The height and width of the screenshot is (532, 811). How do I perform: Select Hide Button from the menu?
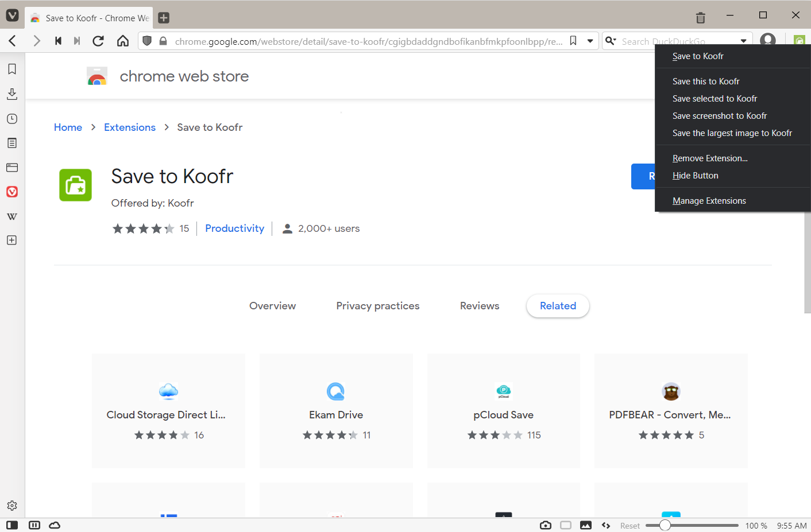733,176
